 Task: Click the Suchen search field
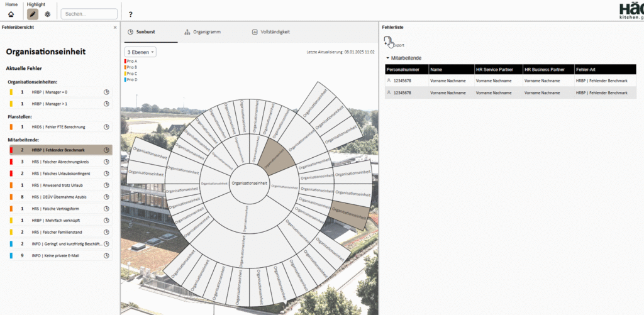(x=89, y=13)
